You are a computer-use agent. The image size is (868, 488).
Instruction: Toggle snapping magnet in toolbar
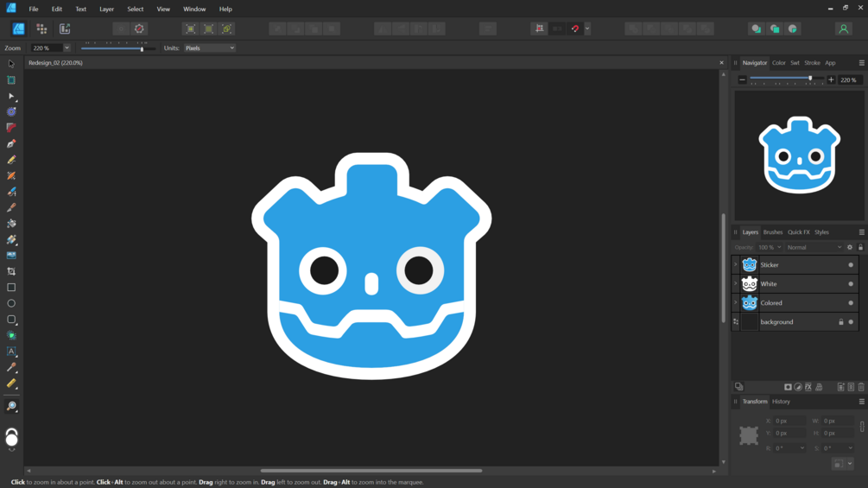[x=575, y=29]
